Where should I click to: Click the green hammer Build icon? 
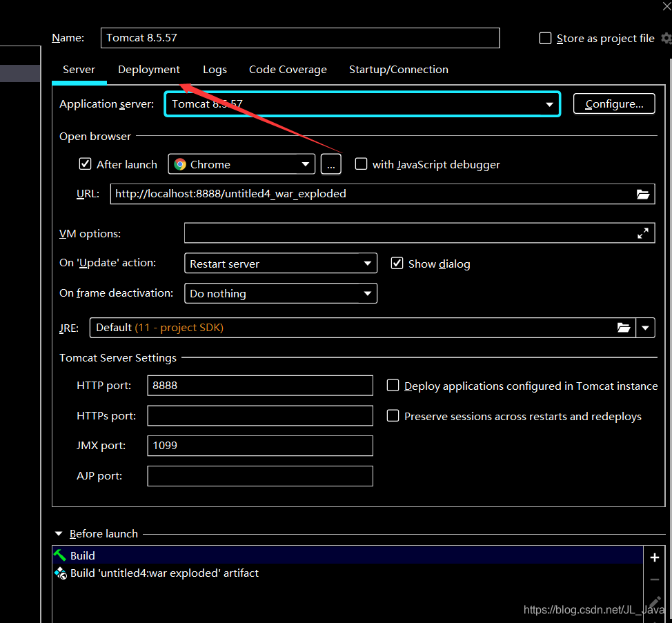[x=60, y=555]
